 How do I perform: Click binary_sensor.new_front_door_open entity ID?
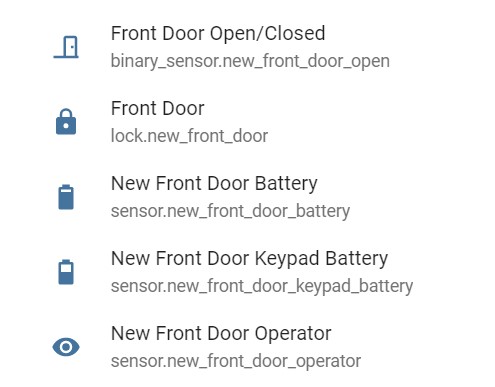[250, 61]
